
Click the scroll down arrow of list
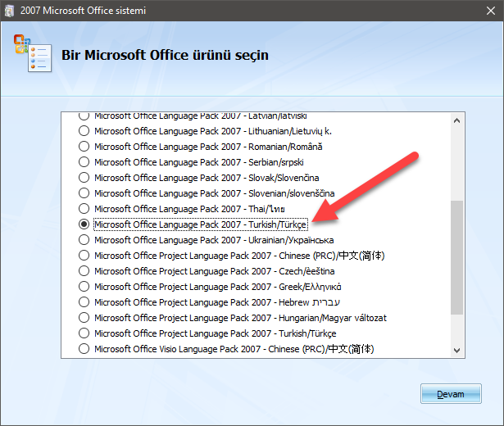point(456,350)
